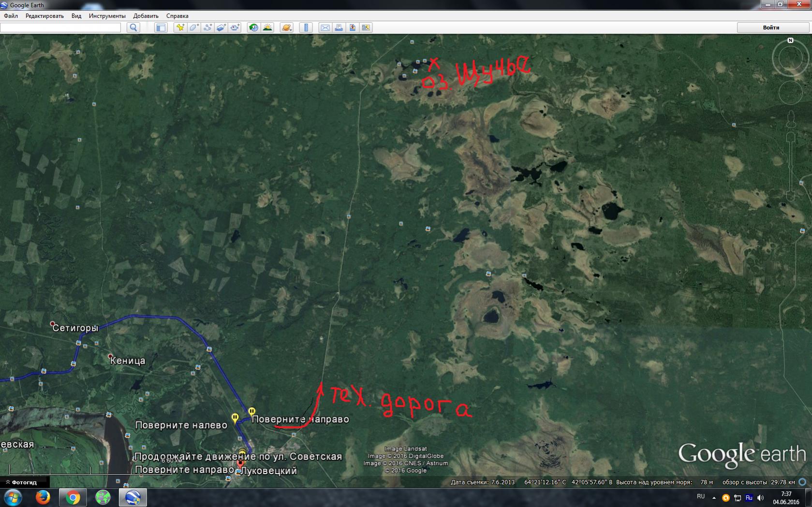Add a placemark with yellow pin icon
The image size is (812, 507).
coord(180,28)
